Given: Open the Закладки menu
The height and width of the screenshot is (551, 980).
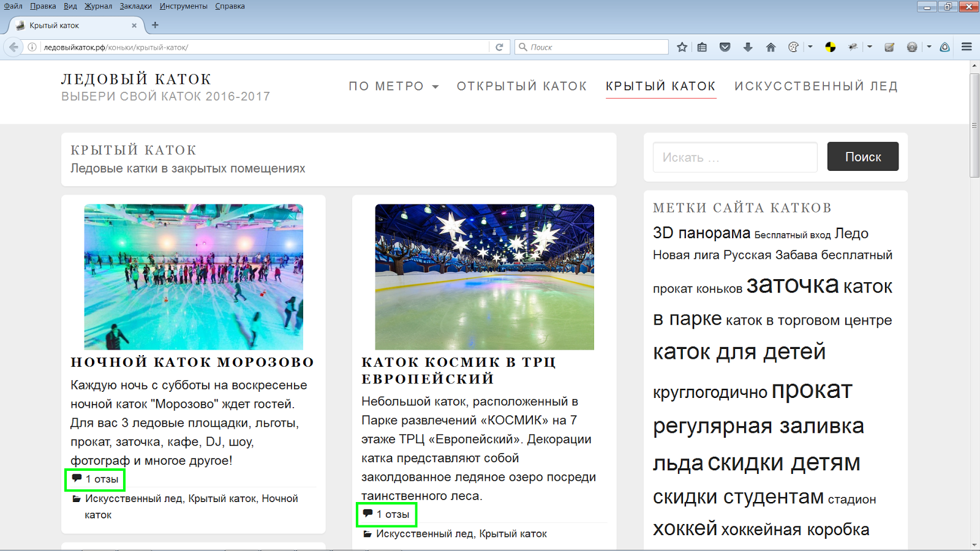Looking at the screenshot, I should 136,6.
